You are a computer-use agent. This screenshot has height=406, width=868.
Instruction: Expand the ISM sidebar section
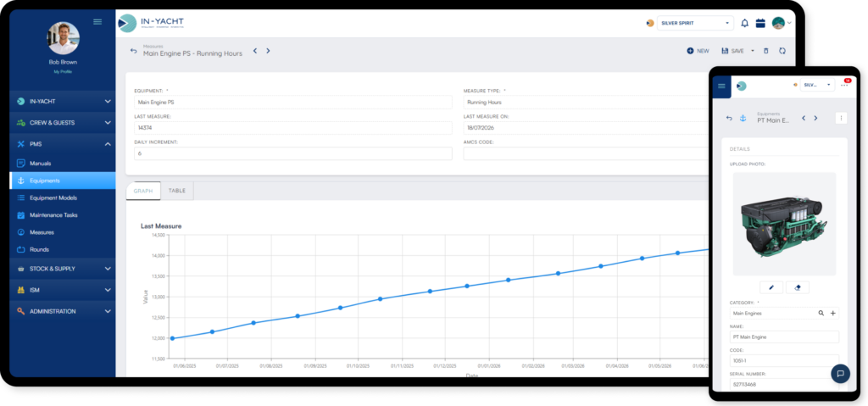tap(63, 290)
